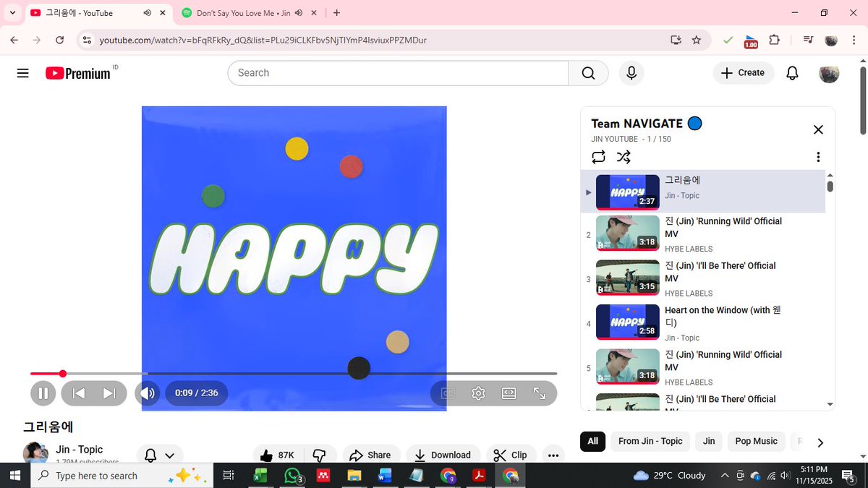Screen dimensions: 868x488
Task: Go back in browser history
Action: pyautogui.click(x=14, y=40)
